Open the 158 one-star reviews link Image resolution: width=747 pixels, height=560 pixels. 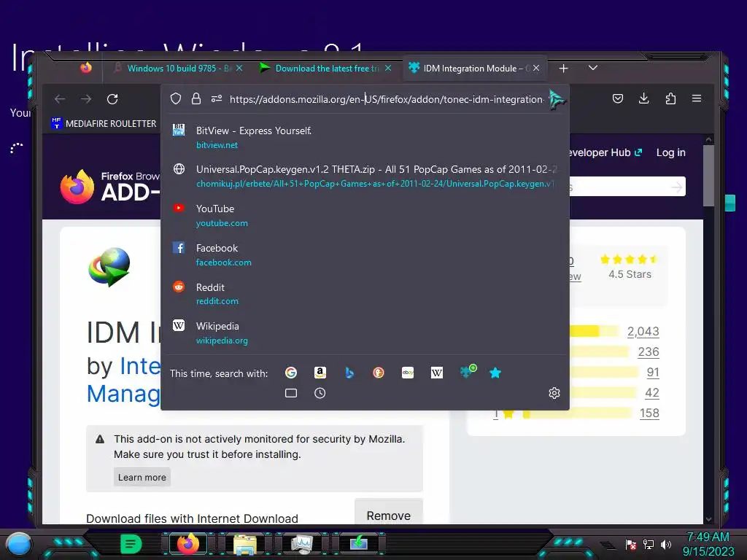pos(649,413)
